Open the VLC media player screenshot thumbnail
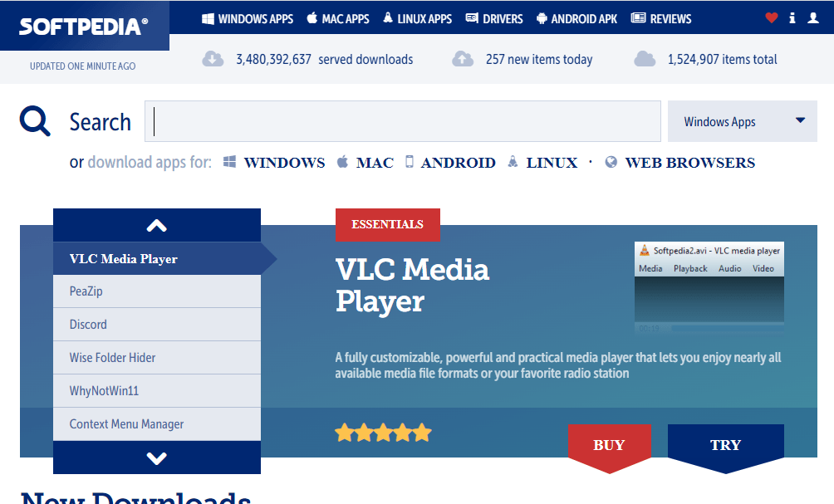The image size is (834, 504). (709, 287)
